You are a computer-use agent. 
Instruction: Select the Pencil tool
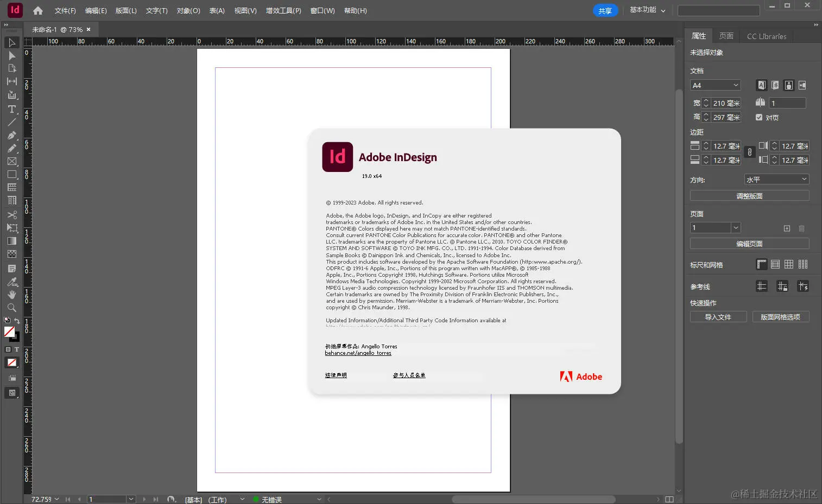coord(12,148)
